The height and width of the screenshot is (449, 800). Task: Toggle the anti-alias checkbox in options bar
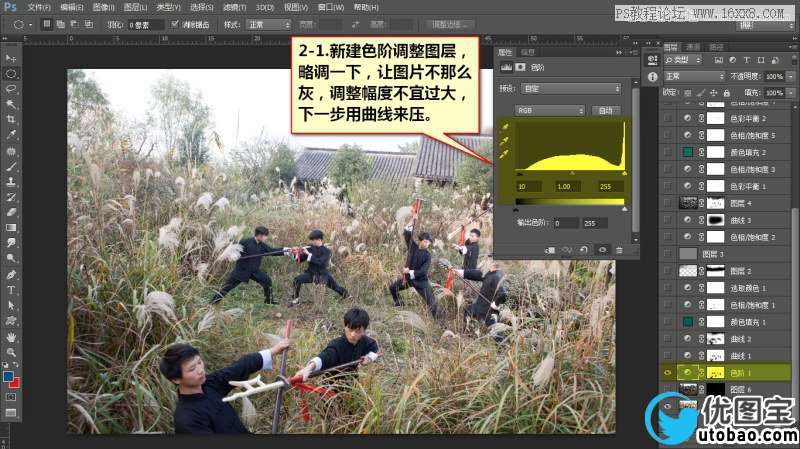pos(175,24)
